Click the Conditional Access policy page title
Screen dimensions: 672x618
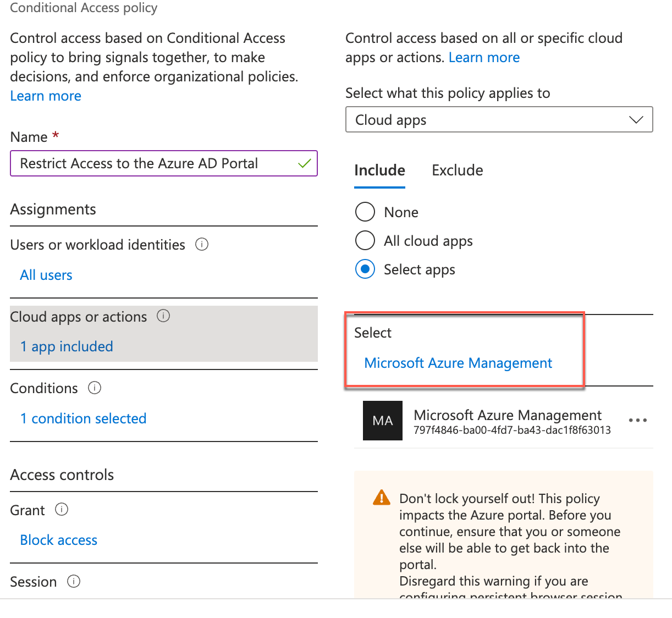pyautogui.click(x=84, y=8)
